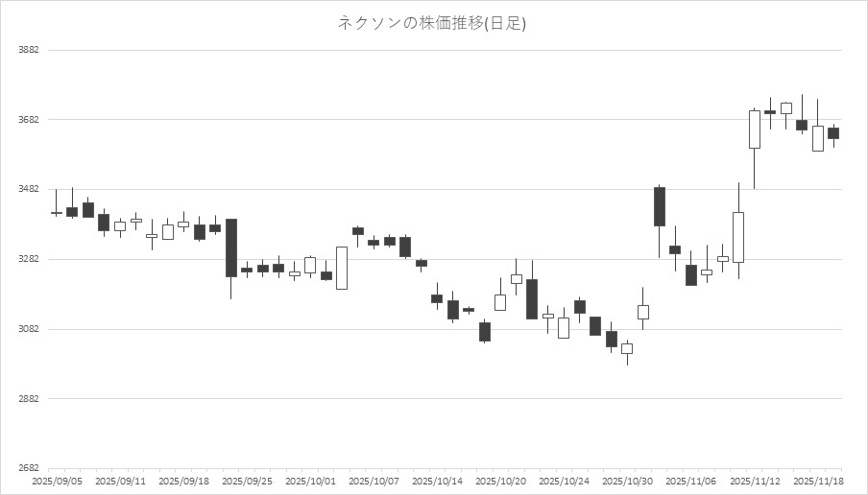Click the 2025/09/05 date label

click(56, 482)
